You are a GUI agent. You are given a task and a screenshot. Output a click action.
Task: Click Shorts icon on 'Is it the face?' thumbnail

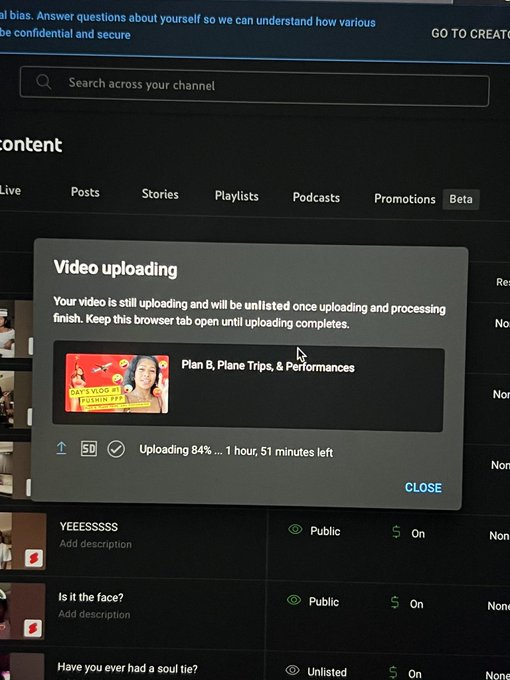tap(33, 628)
